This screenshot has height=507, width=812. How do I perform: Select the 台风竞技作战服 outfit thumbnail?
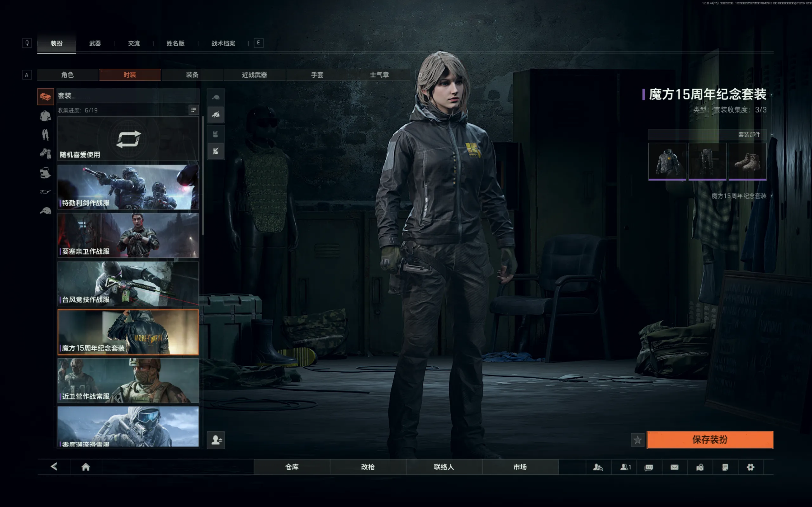click(x=128, y=284)
